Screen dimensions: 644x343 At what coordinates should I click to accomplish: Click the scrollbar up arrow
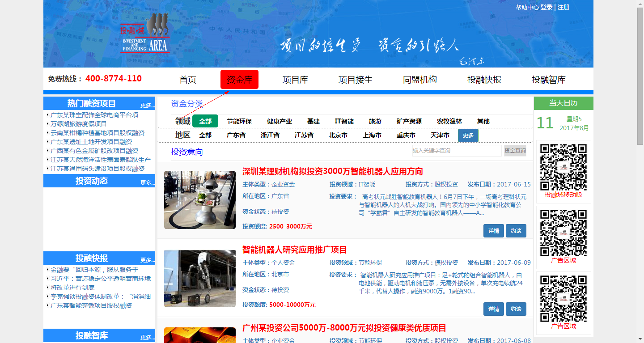(640, 4)
